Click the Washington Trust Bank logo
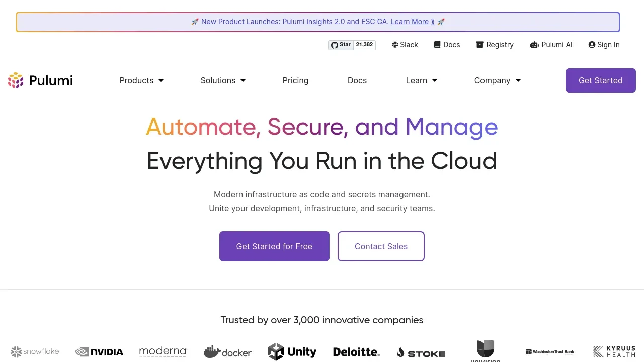This screenshot has height=362, width=644. (x=549, y=352)
